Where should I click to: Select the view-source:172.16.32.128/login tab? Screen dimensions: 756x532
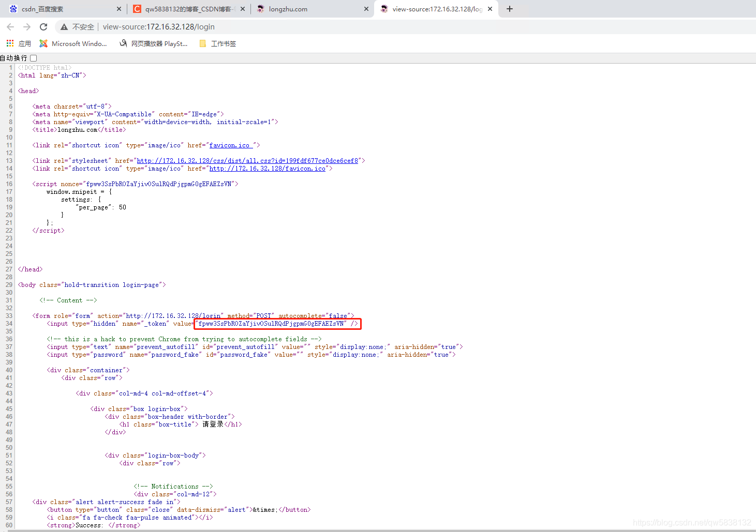(x=437, y=9)
